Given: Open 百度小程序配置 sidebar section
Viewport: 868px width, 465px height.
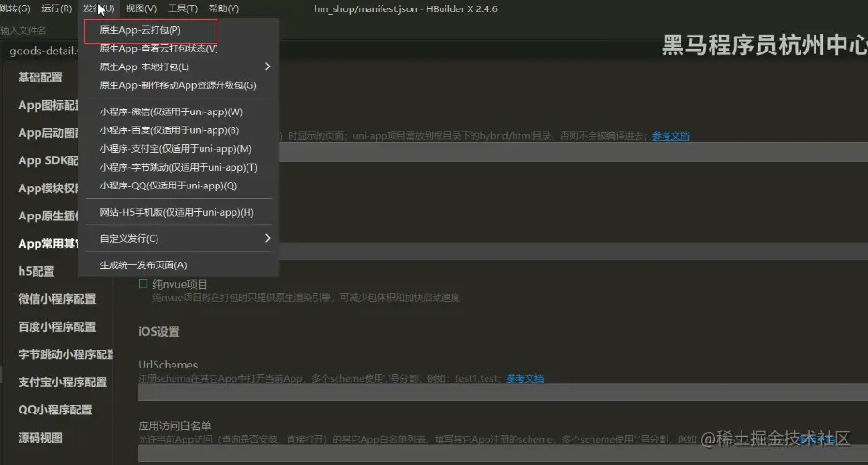Looking at the screenshot, I should pyautogui.click(x=57, y=326).
